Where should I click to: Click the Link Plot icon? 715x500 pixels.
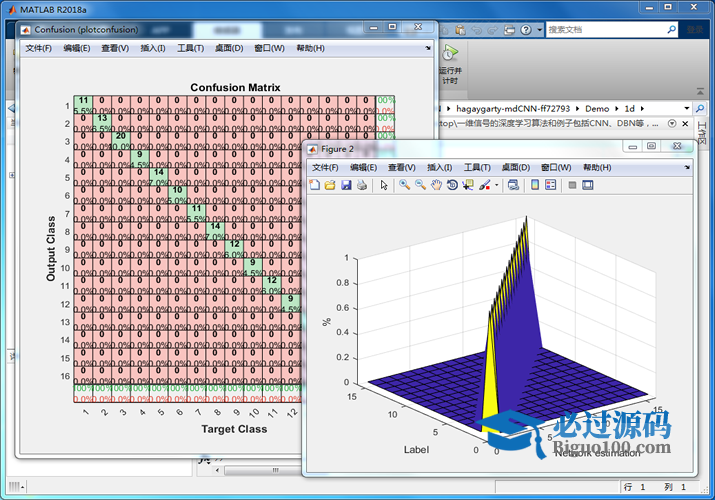click(x=513, y=185)
